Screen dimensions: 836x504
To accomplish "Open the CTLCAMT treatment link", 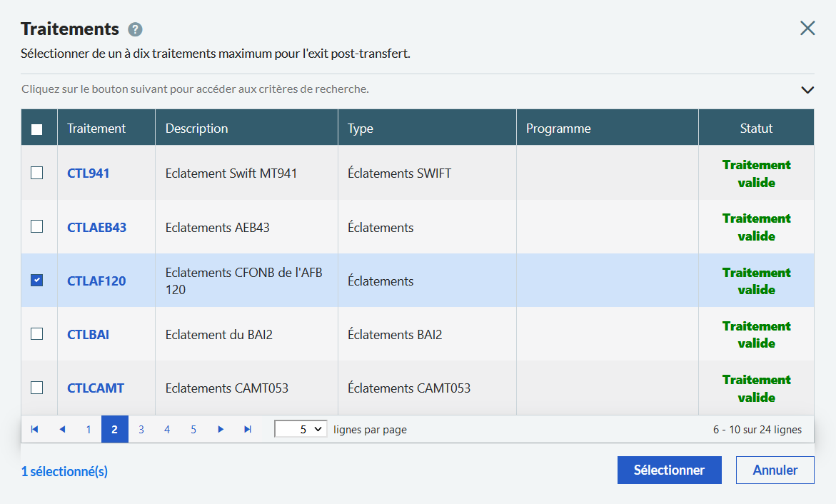I will click(x=96, y=388).
